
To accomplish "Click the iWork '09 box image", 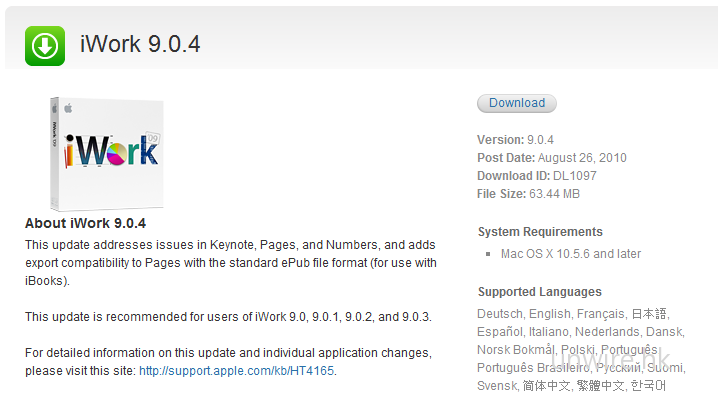I will point(106,152).
